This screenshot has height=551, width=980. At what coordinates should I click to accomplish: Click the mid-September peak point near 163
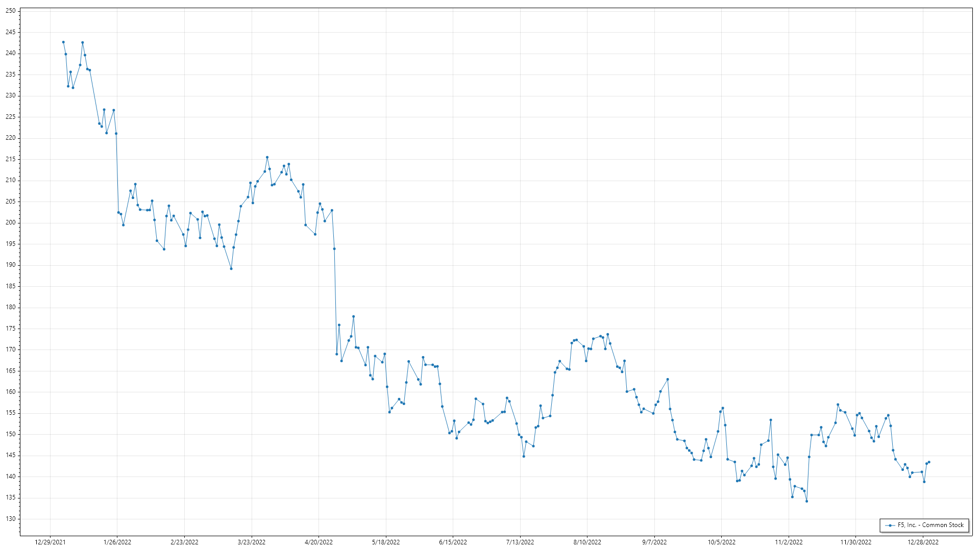pyautogui.click(x=668, y=380)
